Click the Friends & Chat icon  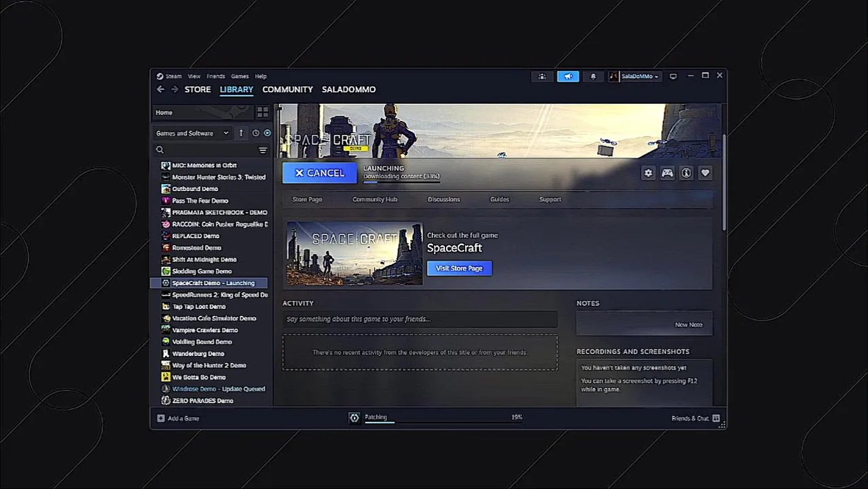coord(716,418)
